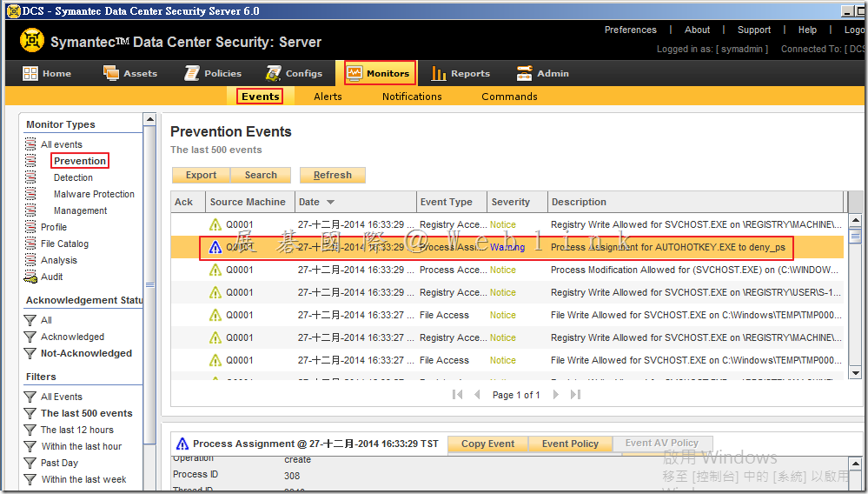Click the Event Type column header
This screenshot has width=868, height=494.
click(451, 202)
